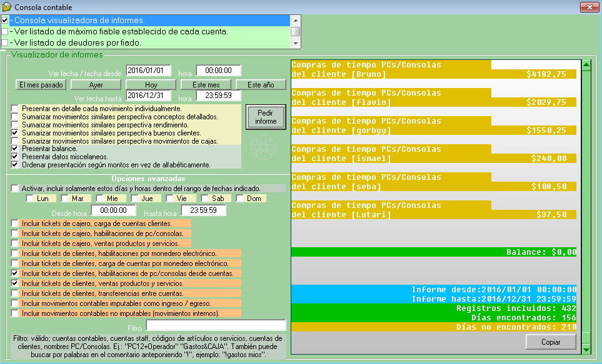Click the end hour field 23:59:59 beside 'Ver fecha hasta'

[218, 96]
